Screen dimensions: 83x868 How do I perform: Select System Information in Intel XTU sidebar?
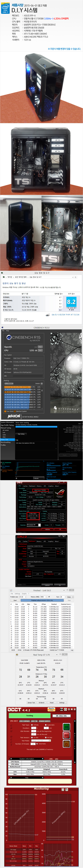pos(7,422)
